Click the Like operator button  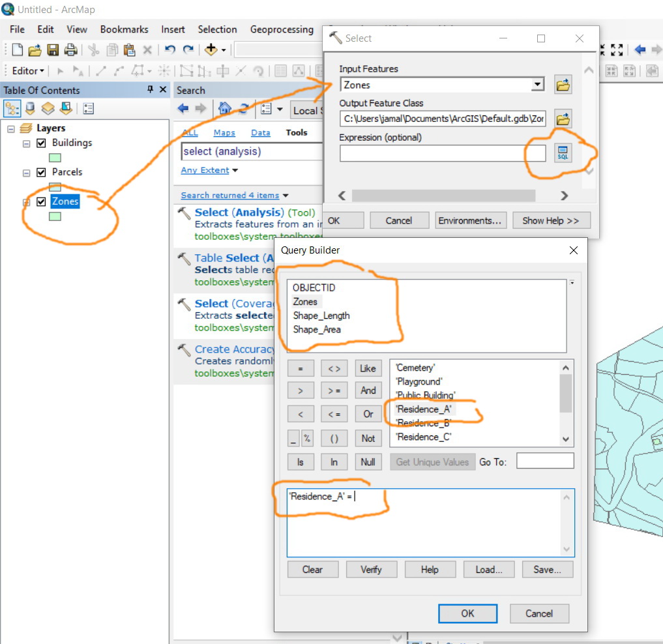(x=368, y=368)
